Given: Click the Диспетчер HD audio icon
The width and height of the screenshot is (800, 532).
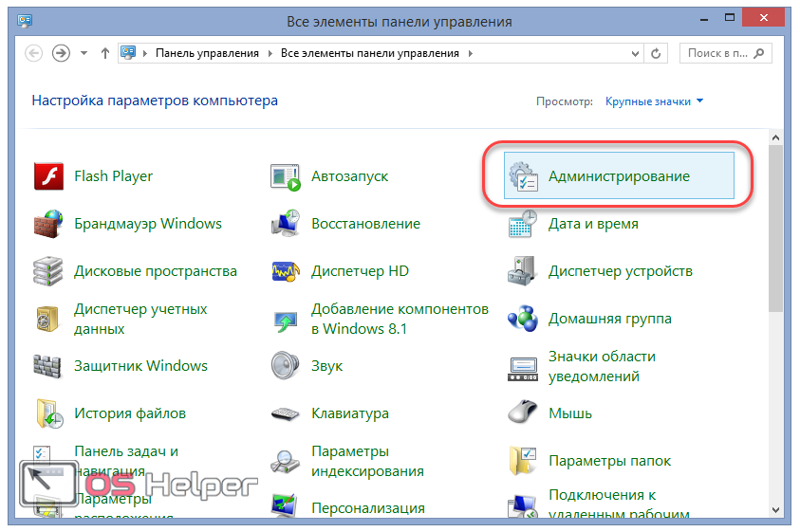Looking at the screenshot, I should 286,272.
